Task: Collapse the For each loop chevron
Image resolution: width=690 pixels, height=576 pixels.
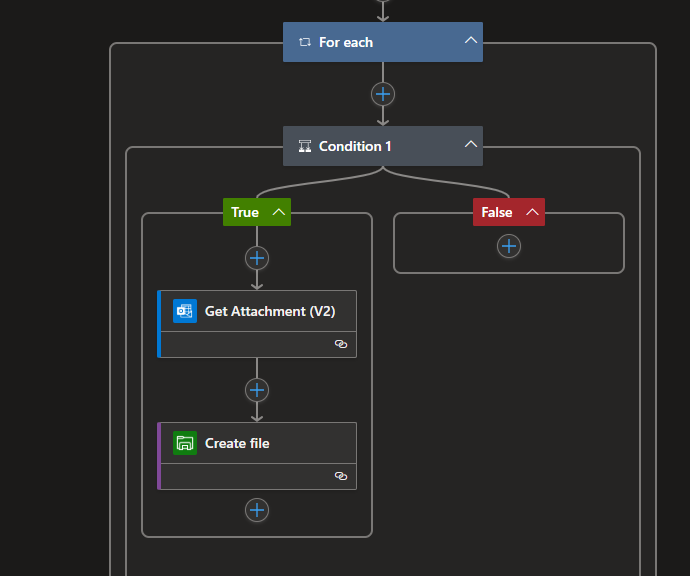Action: [471, 40]
